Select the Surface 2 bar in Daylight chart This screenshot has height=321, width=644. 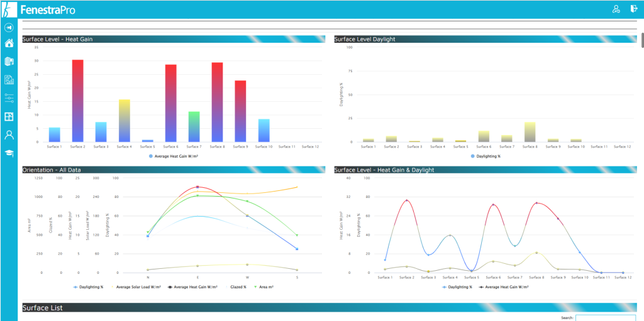[x=391, y=139]
